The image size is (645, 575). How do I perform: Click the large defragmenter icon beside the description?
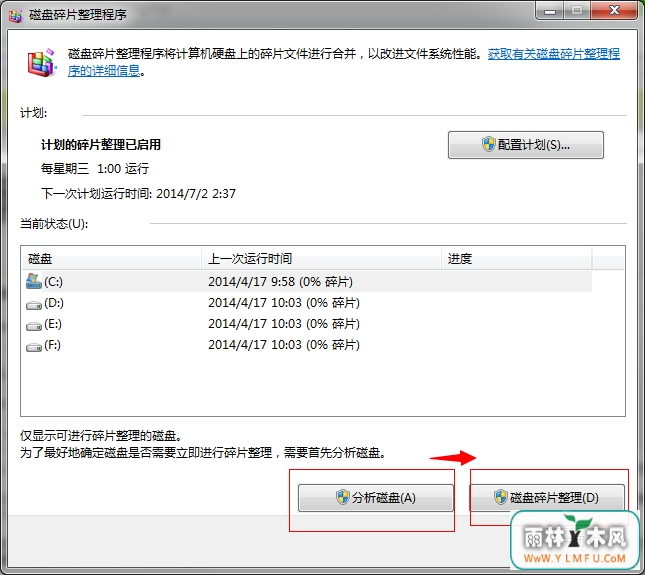coord(41,63)
